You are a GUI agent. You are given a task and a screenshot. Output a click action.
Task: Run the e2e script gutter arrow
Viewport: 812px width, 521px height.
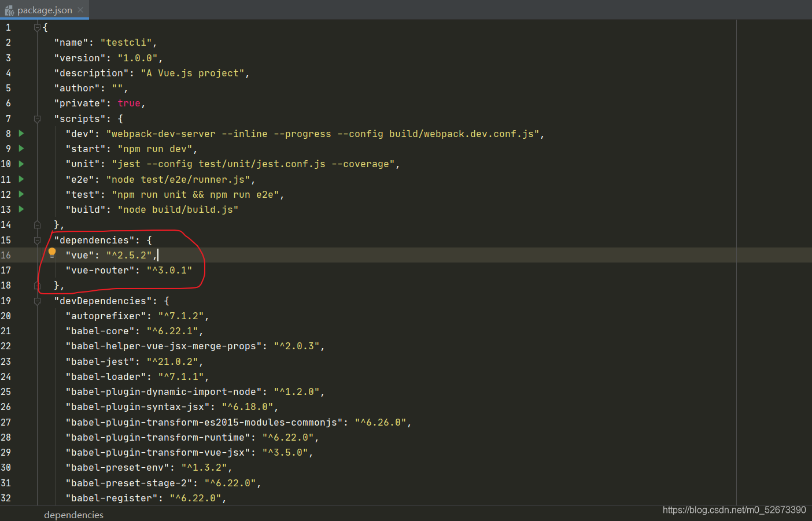tap(21, 179)
